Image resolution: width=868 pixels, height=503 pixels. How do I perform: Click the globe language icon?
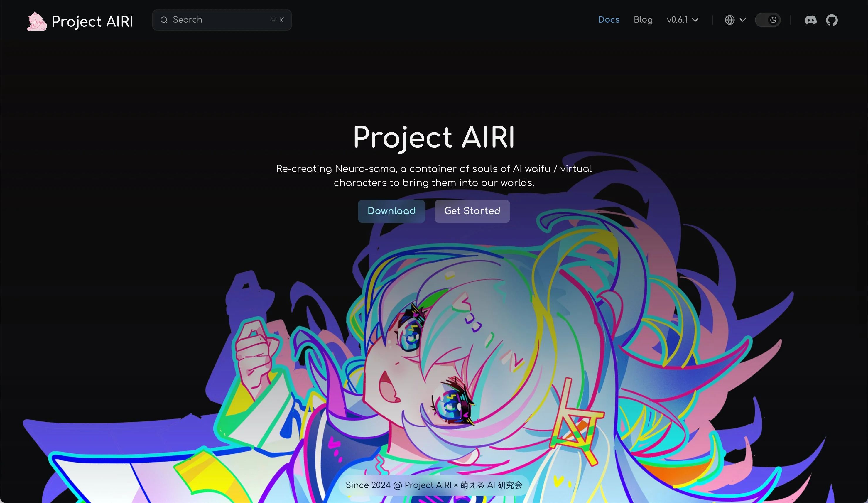pyautogui.click(x=729, y=20)
